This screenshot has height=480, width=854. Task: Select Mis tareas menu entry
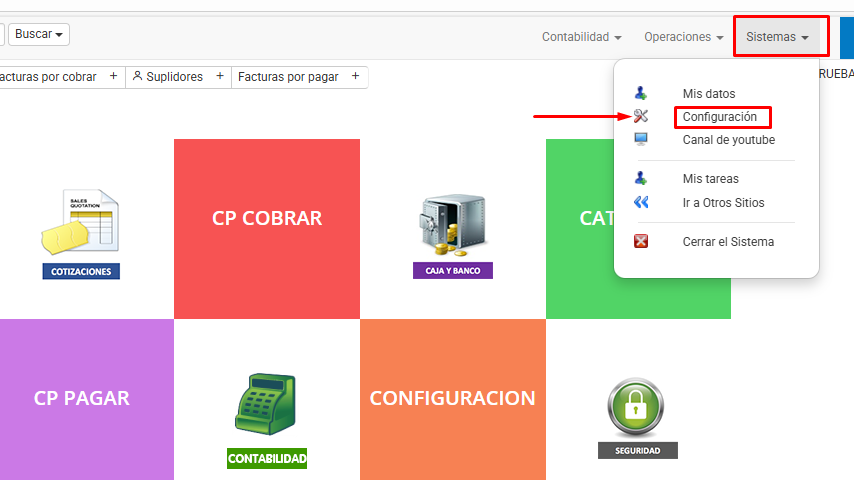coord(710,179)
